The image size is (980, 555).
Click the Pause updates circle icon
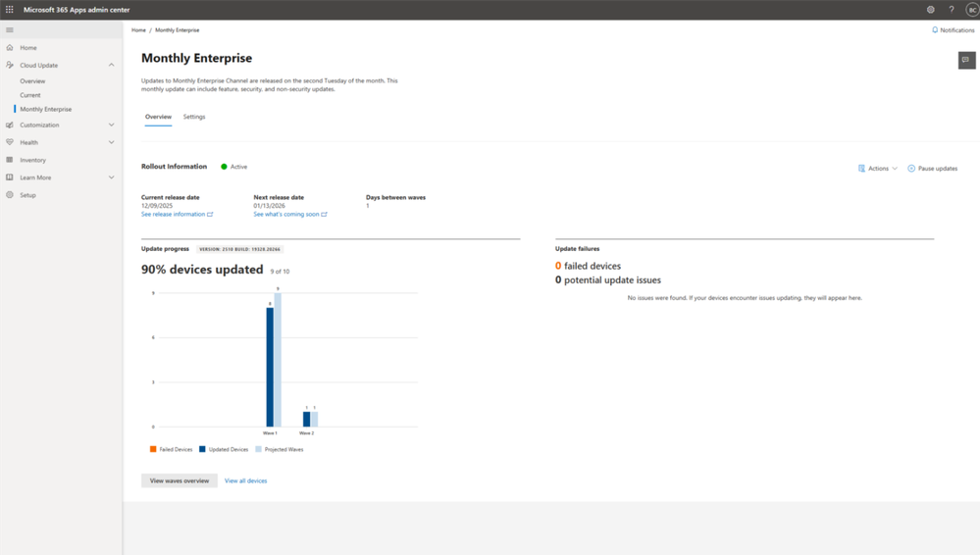[x=911, y=168]
